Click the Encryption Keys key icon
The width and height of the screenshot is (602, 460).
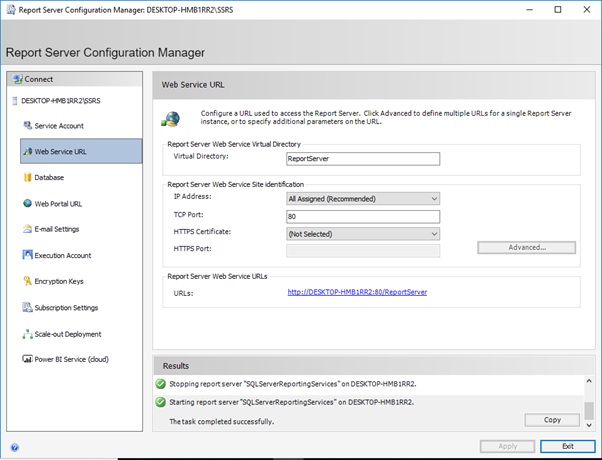[x=27, y=281]
